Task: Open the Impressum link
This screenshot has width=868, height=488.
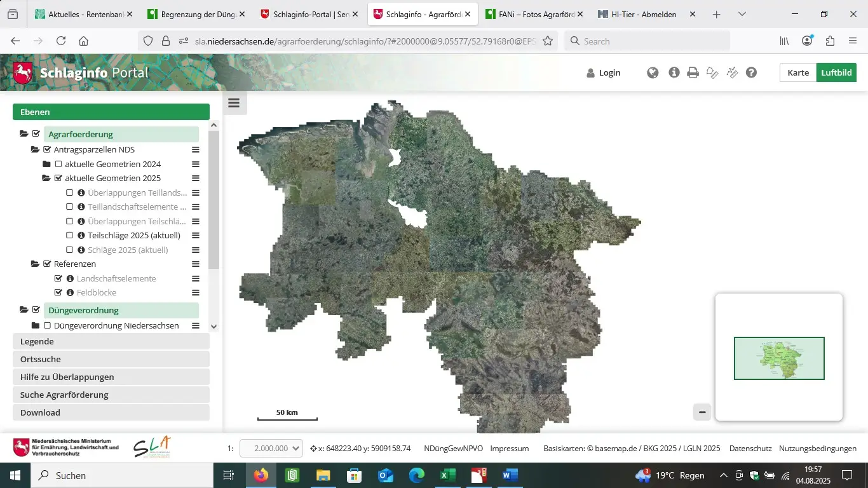Action: (509, 449)
